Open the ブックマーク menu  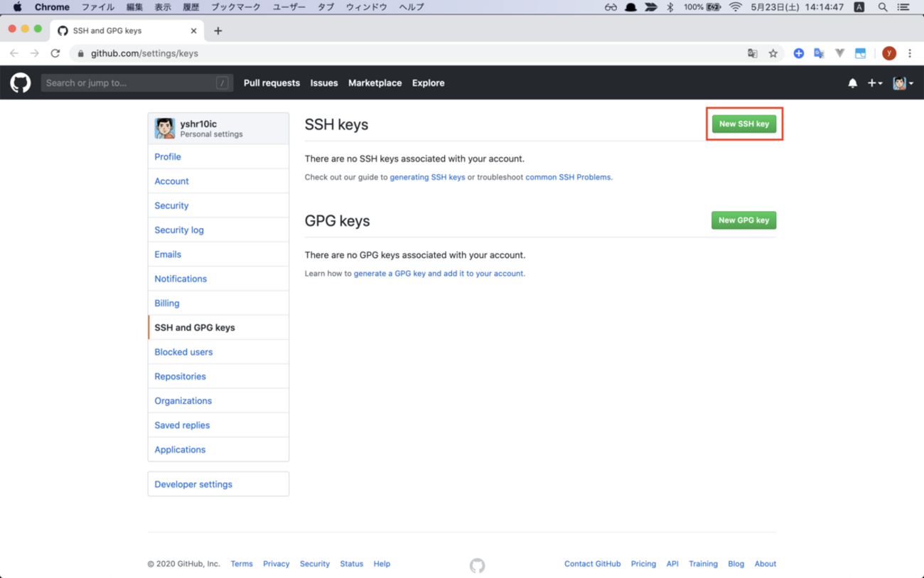[x=236, y=7]
